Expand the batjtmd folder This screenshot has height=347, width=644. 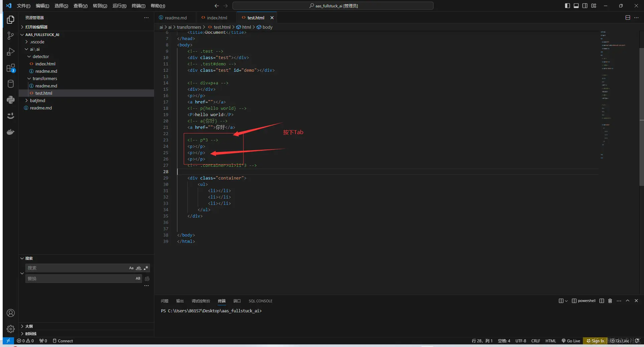[86, 100]
